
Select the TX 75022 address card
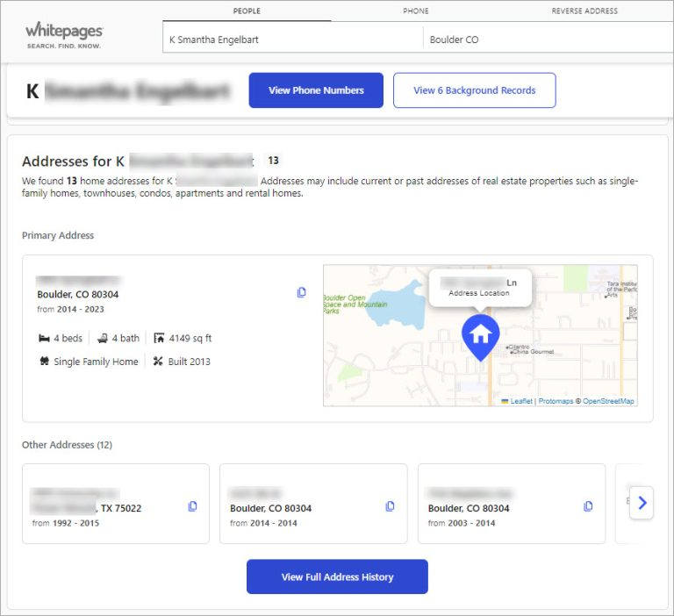tap(116, 504)
